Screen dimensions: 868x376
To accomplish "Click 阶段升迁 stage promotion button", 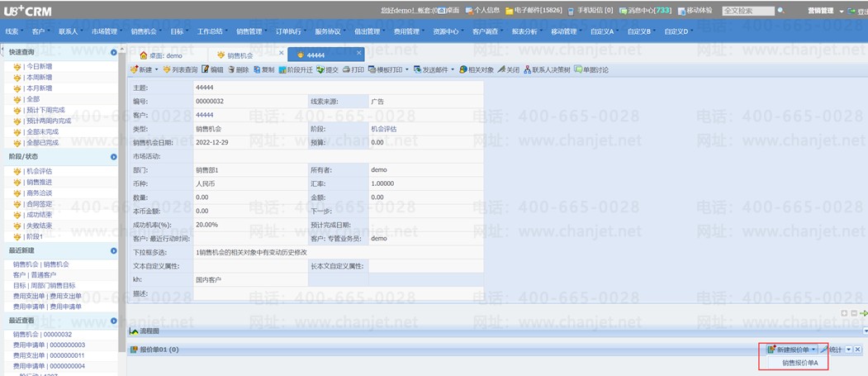I will point(296,69).
